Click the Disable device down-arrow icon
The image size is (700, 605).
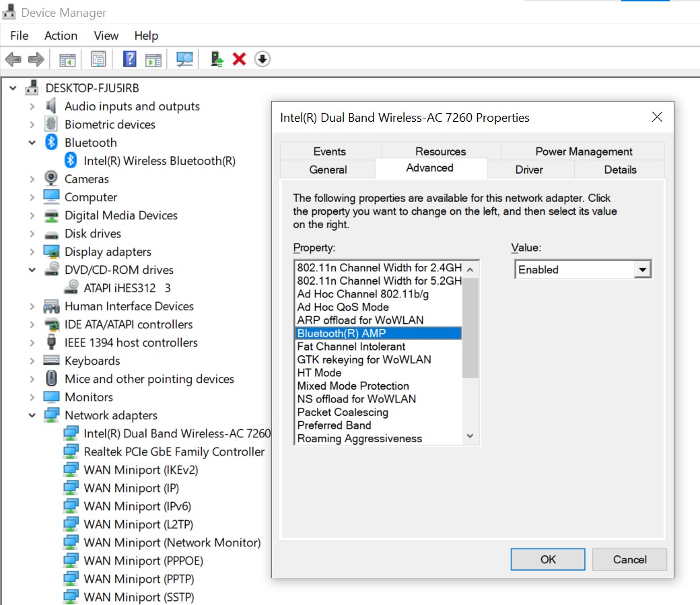point(262,59)
